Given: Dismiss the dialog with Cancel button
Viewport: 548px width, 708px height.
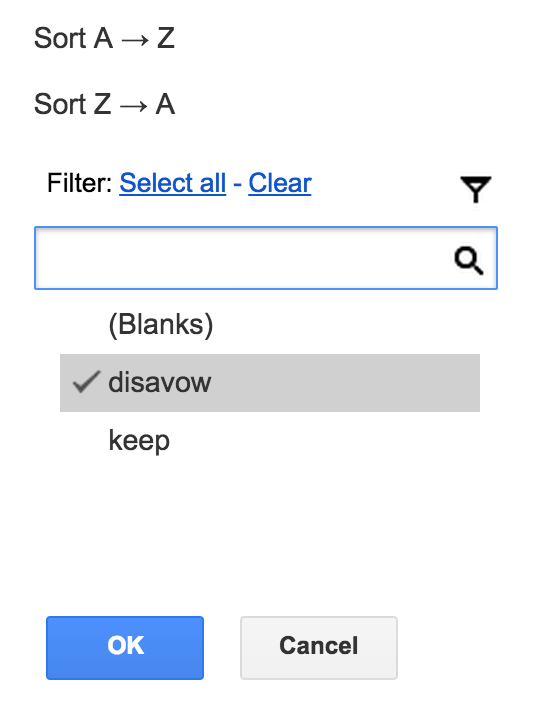Looking at the screenshot, I should click(319, 647).
